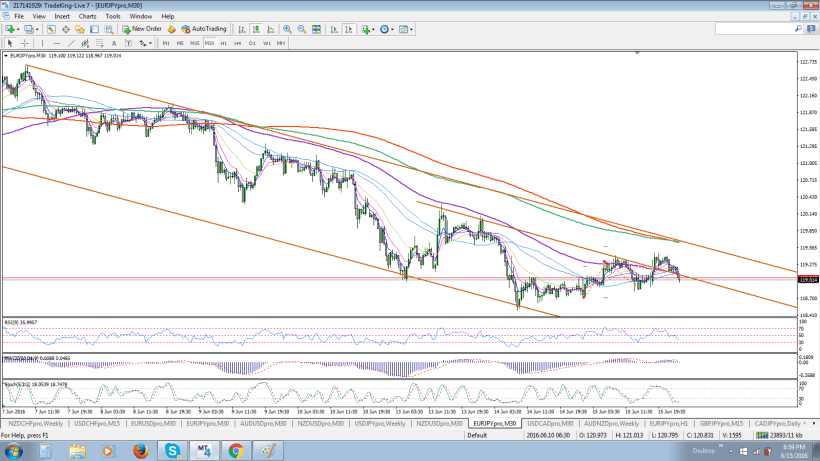Switch chart to M15 timeframe
Viewport: 820px width, 461px height.
(x=195, y=43)
